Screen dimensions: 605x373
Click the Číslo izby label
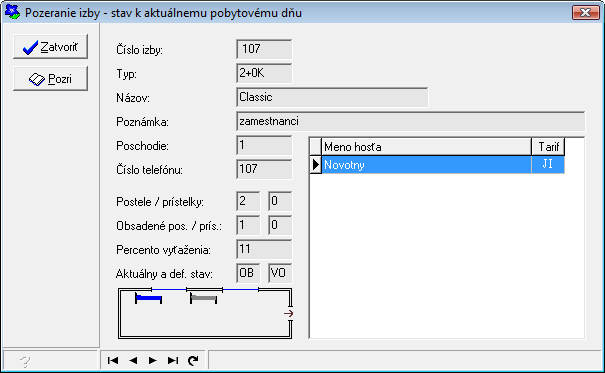pyautogui.click(x=139, y=50)
